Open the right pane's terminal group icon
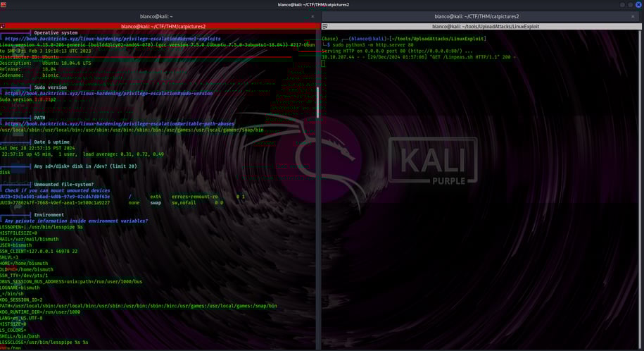644x351 pixels. coord(324,26)
